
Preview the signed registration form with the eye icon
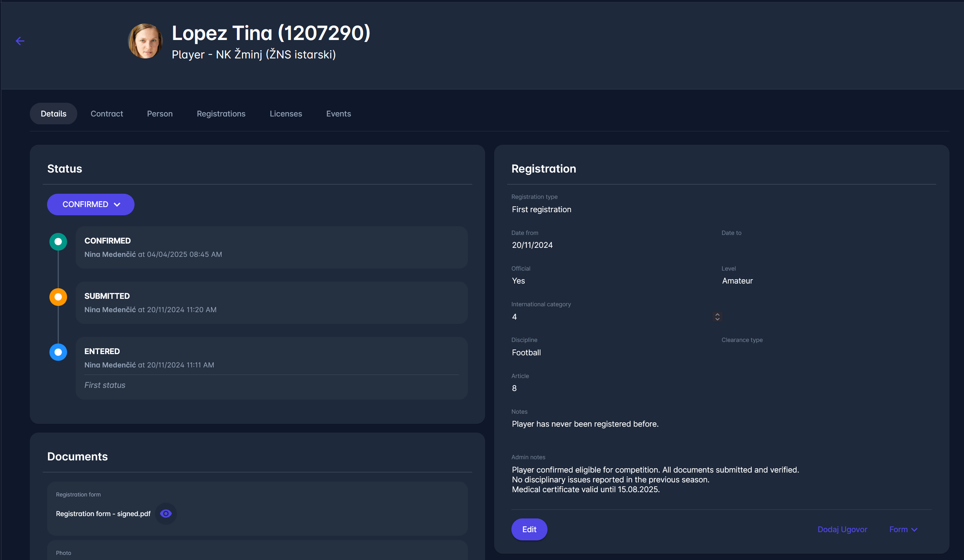click(166, 514)
